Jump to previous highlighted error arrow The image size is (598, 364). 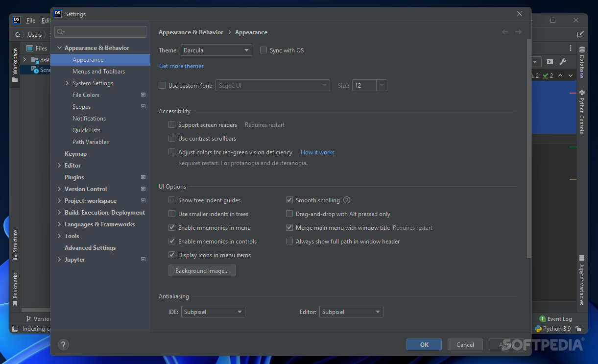coord(560,75)
